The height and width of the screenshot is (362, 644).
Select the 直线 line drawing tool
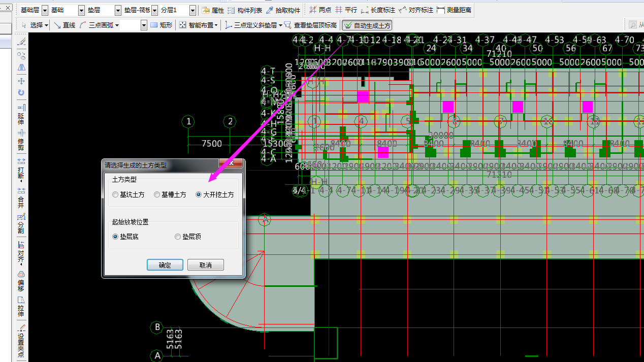(x=65, y=25)
